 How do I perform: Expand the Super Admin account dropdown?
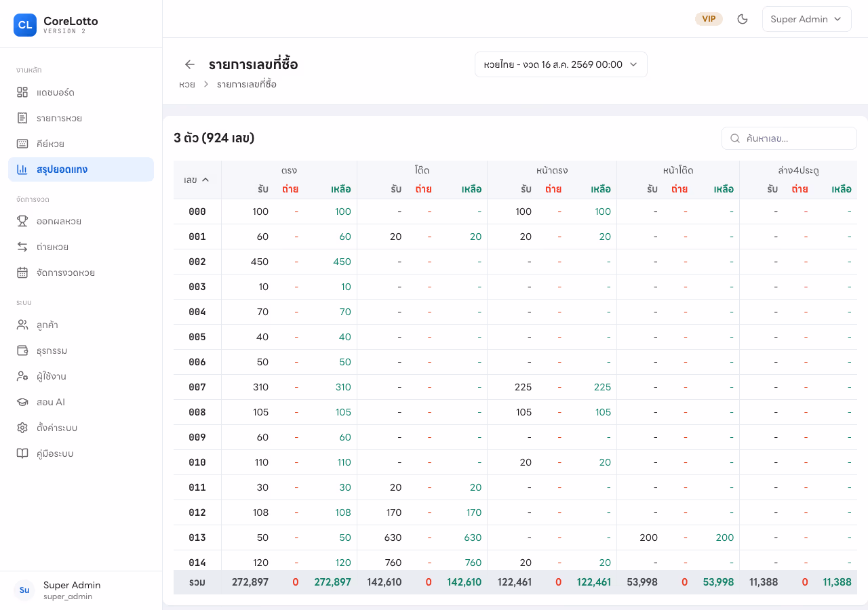[807, 19]
